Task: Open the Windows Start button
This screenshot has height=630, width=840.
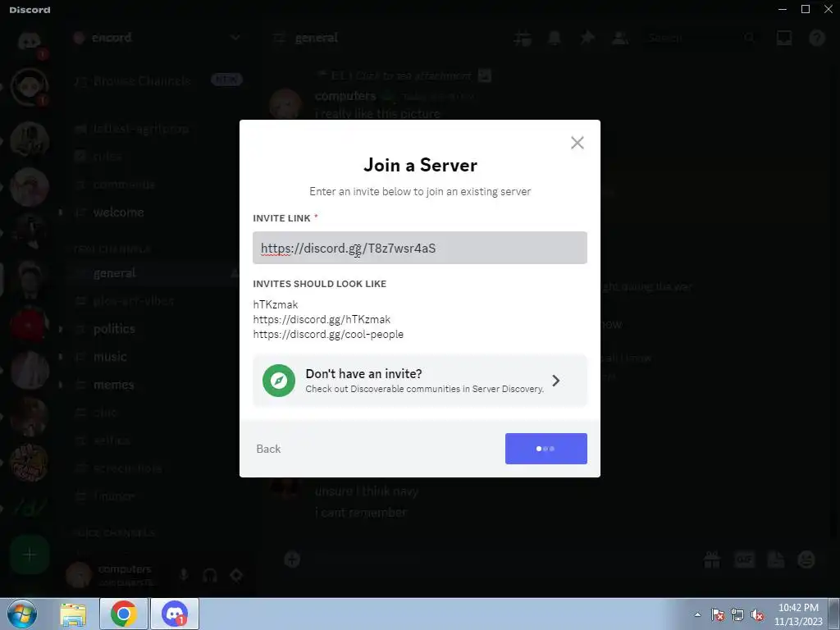Action: click(22, 614)
